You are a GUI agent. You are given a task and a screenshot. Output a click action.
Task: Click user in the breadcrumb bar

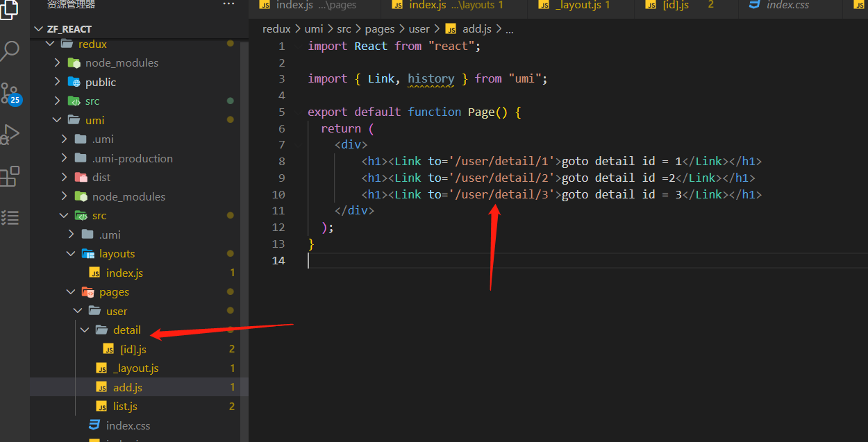click(x=419, y=28)
